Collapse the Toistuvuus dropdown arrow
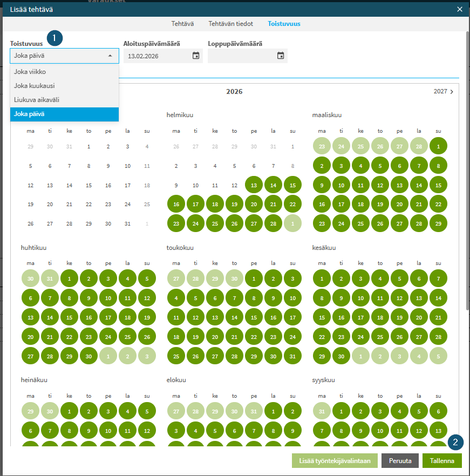 [x=110, y=56]
